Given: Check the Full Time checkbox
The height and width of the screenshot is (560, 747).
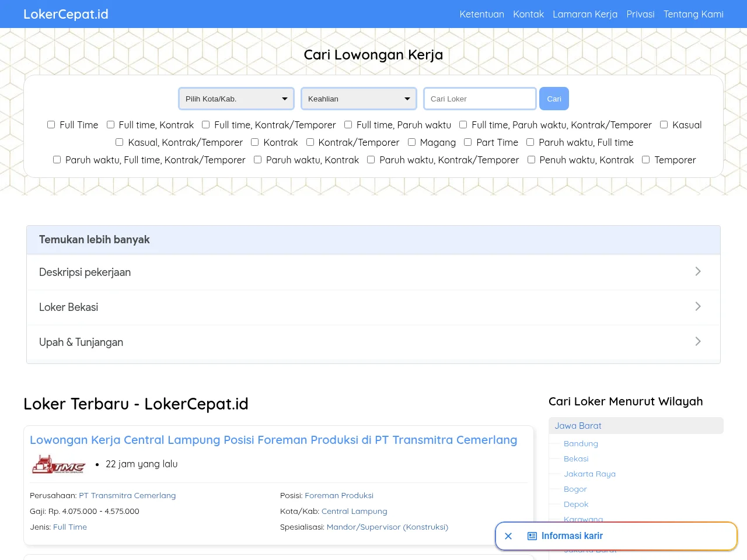Looking at the screenshot, I should click(51, 124).
